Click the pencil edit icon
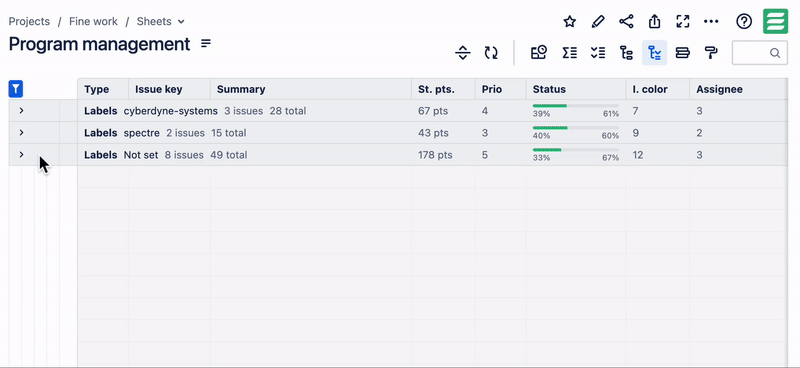The width and height of the screenshot is (800, 368). pos(597,21)
